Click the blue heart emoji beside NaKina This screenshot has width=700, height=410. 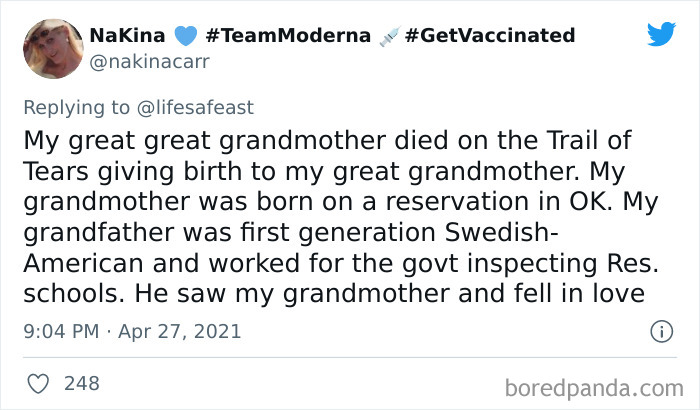click(x=180, y=36)
